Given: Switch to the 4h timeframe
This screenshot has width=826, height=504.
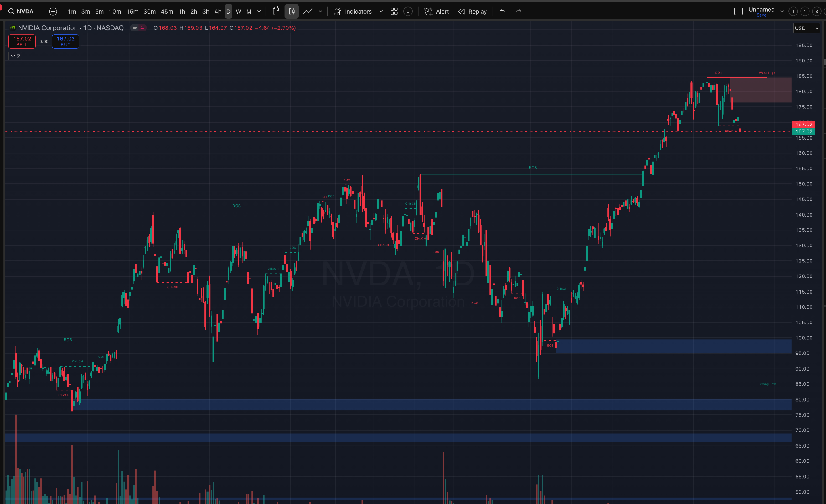Looking at the screenshot, I should (218, 11).
